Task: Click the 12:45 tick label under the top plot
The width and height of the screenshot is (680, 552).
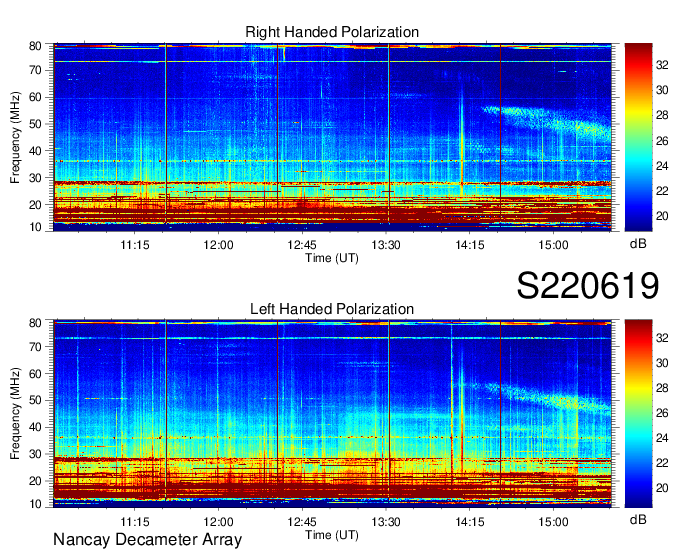Action: tap(302, 245)
